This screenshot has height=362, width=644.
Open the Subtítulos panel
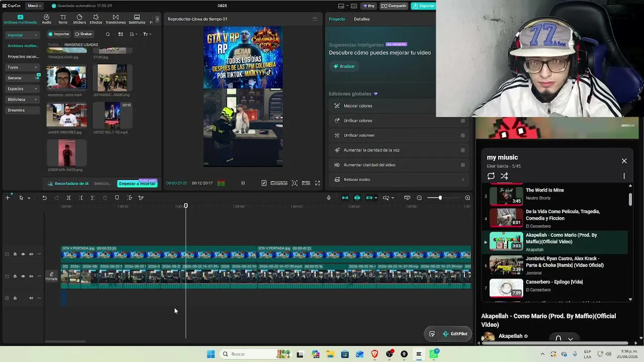point(137,19)
